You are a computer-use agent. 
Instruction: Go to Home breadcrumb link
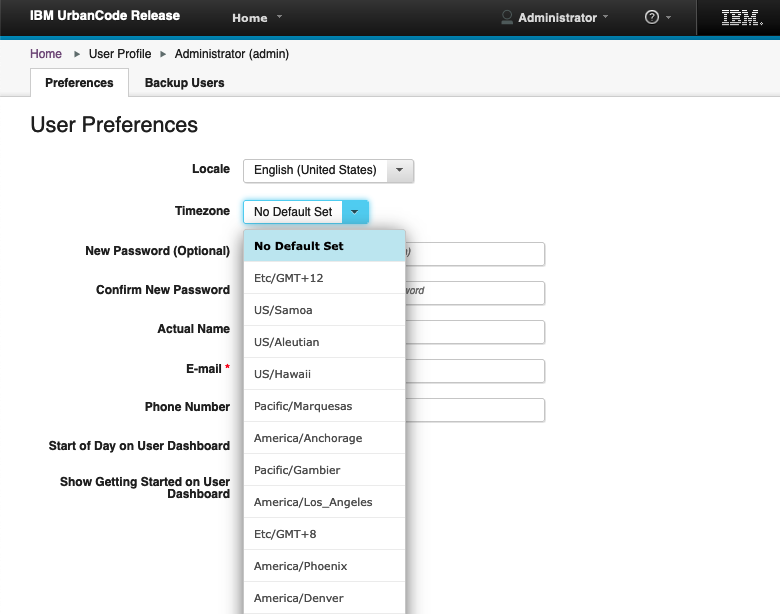click(46, 54)
